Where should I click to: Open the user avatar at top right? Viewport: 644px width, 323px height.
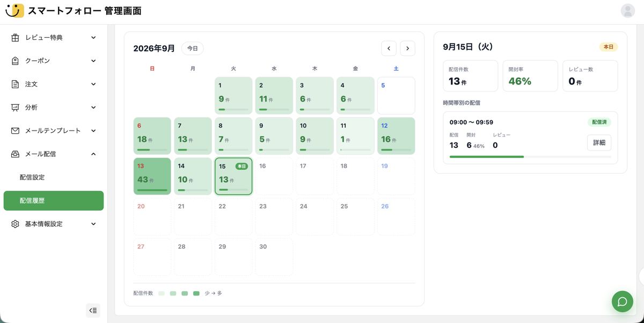(x=627, y=11)
